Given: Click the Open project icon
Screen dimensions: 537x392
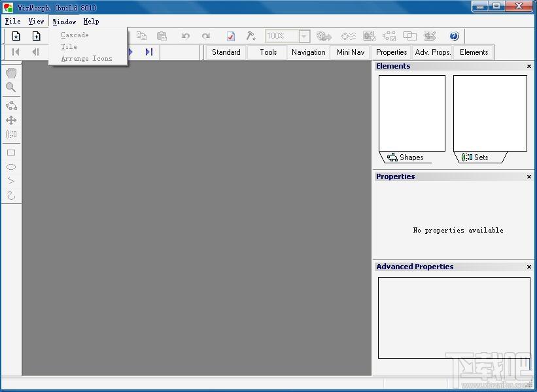Looking at the screenshot, I should click(x=36, y=36).
